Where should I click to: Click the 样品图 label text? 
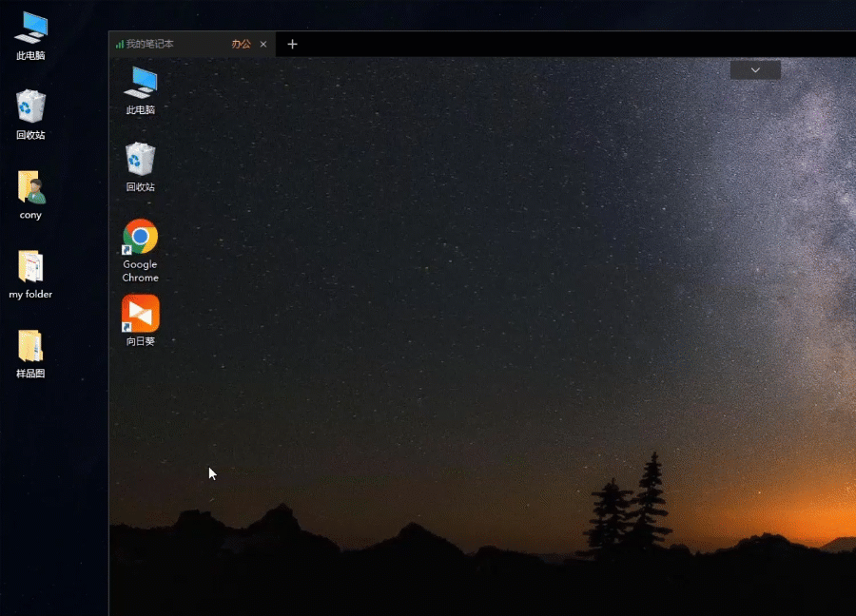pyautogui.click(x=30, y=374)
